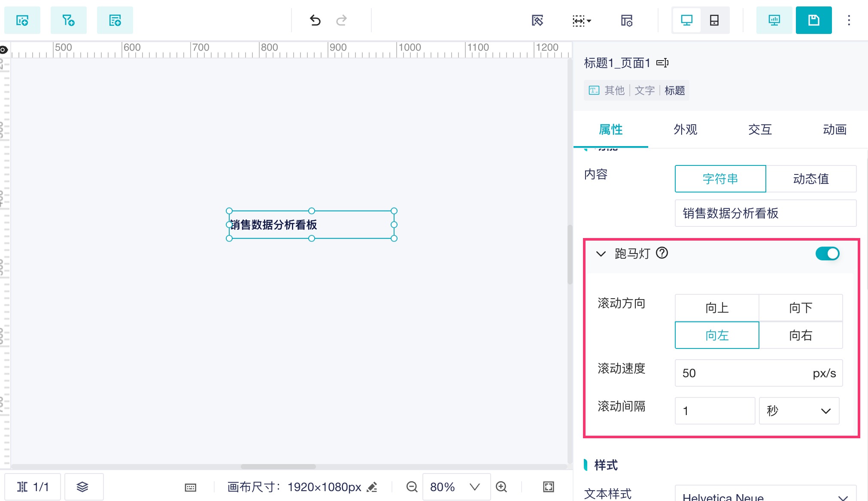The image size is (868, 501).
Task: Open the 秒 interval unit dropdown
Action: 799,411
